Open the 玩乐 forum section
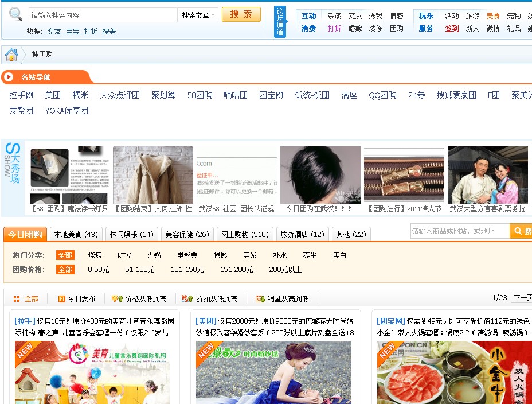Screen dimensions: 532x404 point(426,16)
